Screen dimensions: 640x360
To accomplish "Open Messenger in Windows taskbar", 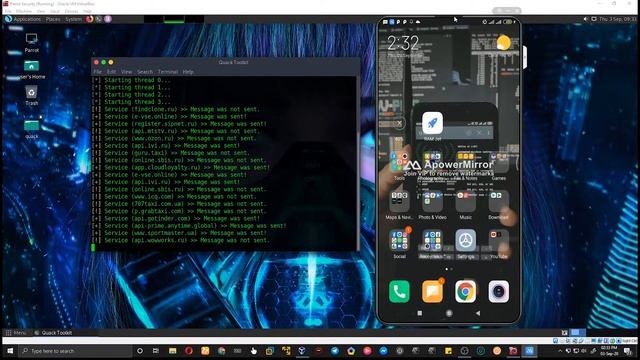I will [x=384, y=351].
